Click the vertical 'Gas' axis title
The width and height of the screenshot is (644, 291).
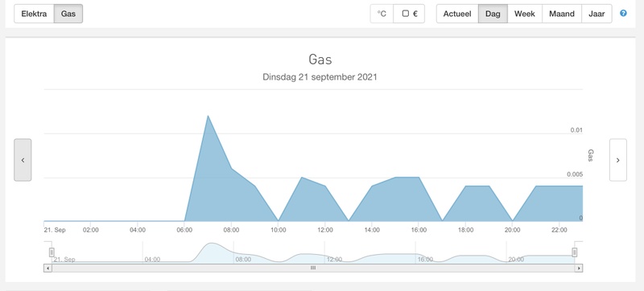tap(591, 155)
